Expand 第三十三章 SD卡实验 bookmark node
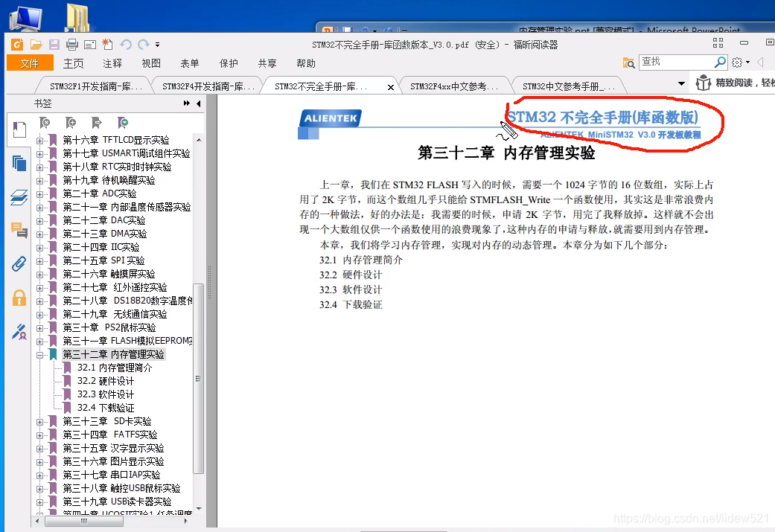 [x=40, y=422]
